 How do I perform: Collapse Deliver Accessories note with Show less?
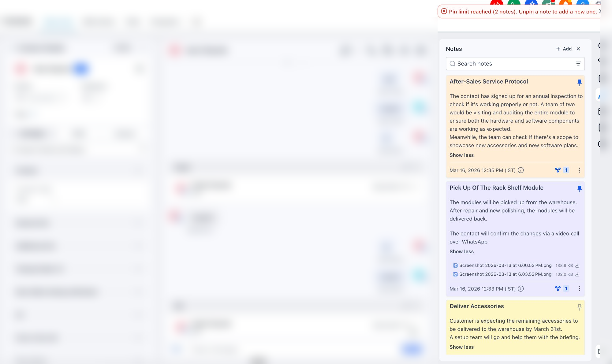[461, 347]
